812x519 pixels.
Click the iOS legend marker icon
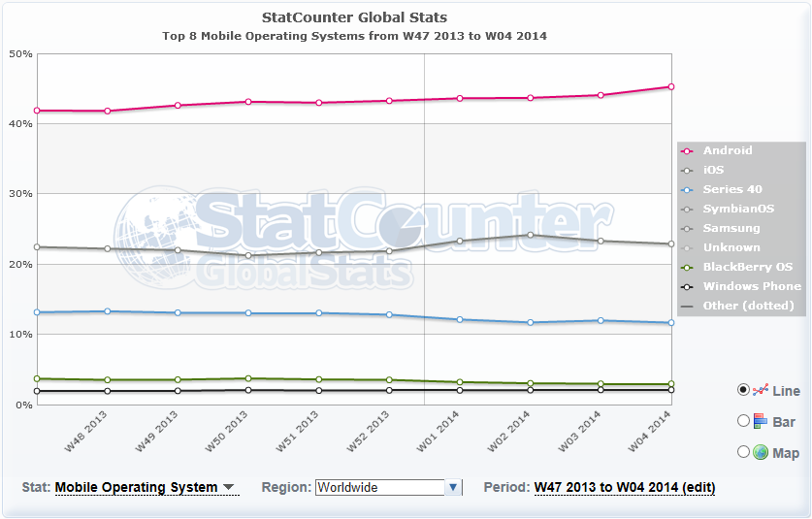(x=688, y=171)
